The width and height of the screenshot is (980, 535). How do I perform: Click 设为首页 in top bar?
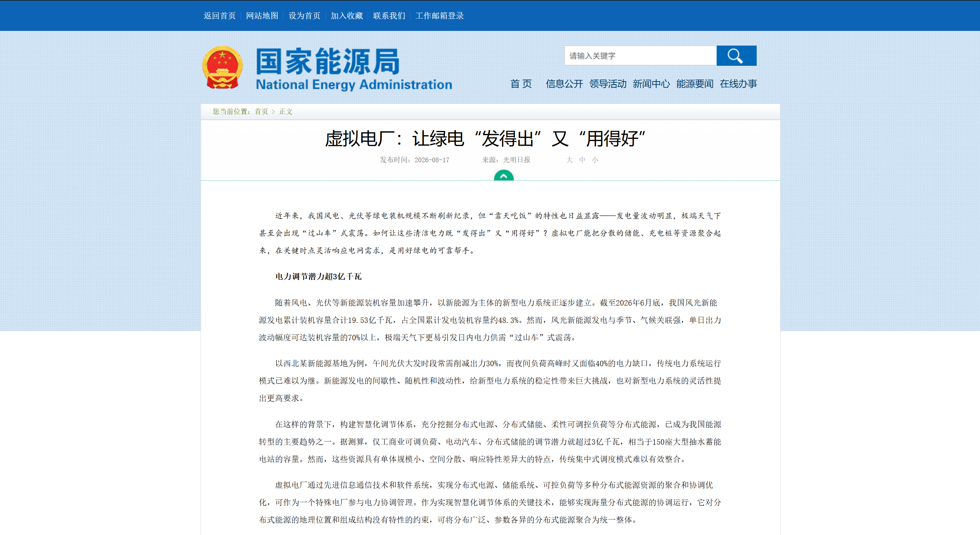tap(305, 16)
